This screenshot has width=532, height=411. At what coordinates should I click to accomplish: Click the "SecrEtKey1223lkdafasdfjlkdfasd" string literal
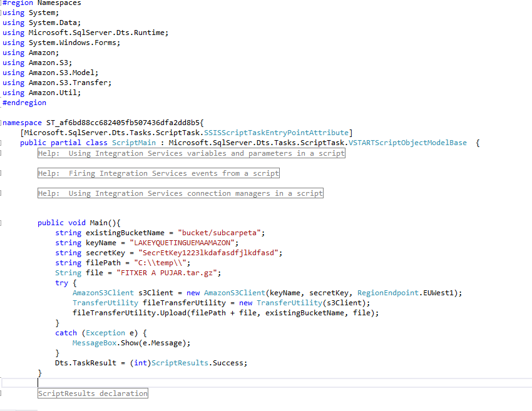coord(208,253)
